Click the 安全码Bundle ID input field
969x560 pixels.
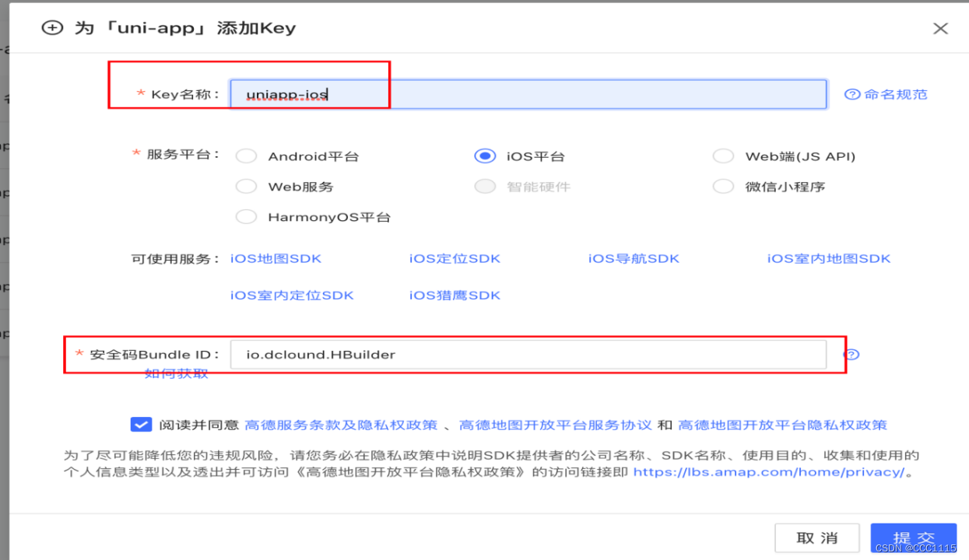pyautogui.click(x=528, y=355)
